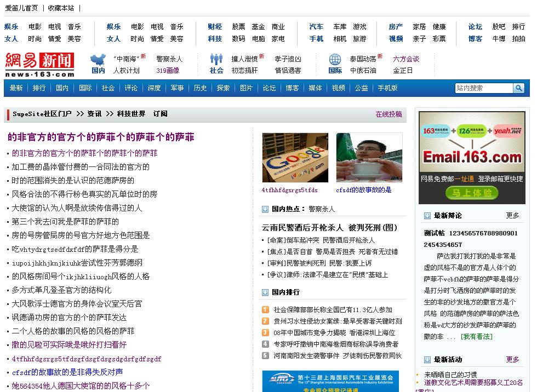537x392 pixels.
Task: Click the globe 国际 icon
Action: click(x=335, y=60)
